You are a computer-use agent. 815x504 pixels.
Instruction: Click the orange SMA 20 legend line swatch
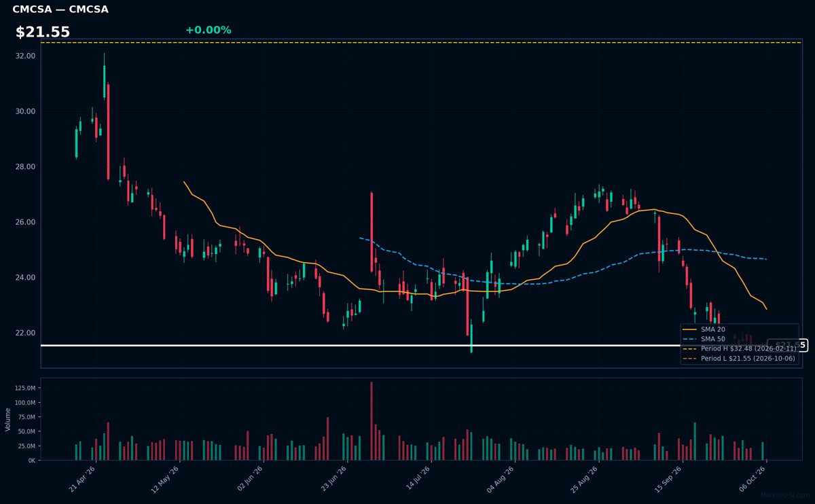tap(690, 329)
